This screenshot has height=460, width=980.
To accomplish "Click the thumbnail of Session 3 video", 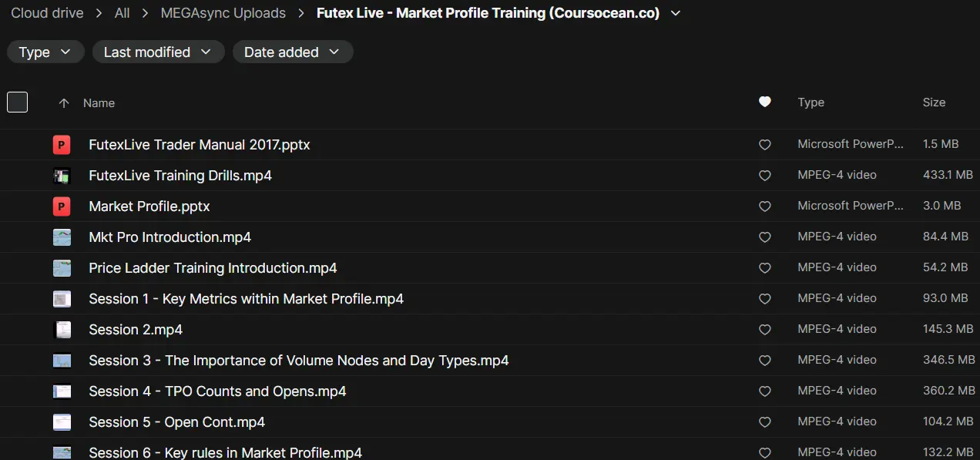I will click(62, 361).
